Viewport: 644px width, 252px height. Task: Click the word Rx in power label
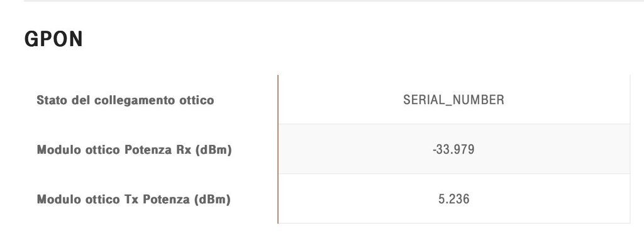click(184, 149)
